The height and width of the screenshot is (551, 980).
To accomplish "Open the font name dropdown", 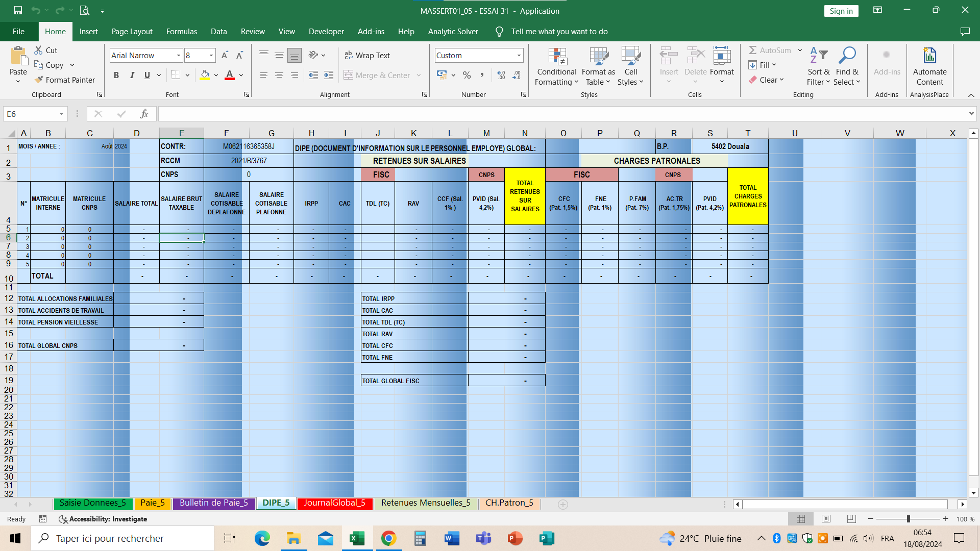I will click(177, 55).
